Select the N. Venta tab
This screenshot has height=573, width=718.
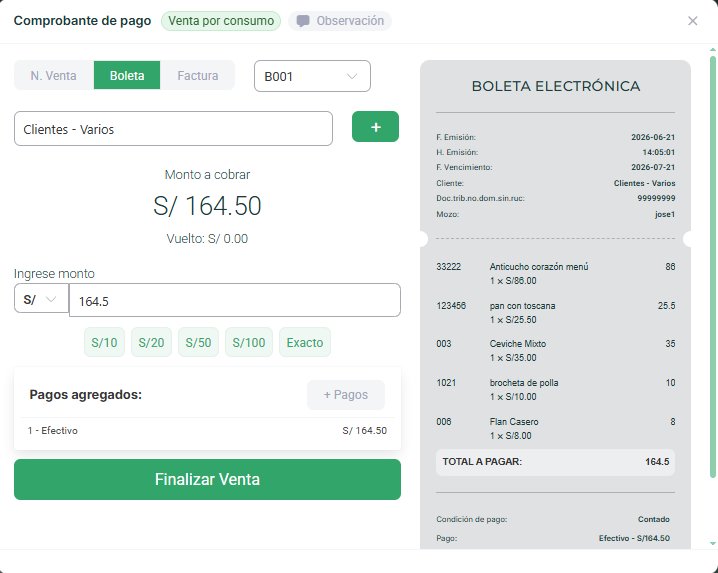[x=54, y=76]
